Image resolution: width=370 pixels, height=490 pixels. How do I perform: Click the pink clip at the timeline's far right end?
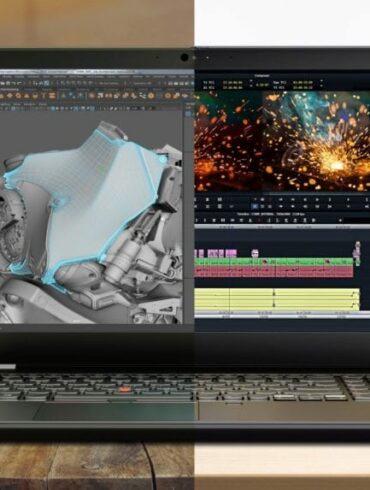click(x=358, y=253)
